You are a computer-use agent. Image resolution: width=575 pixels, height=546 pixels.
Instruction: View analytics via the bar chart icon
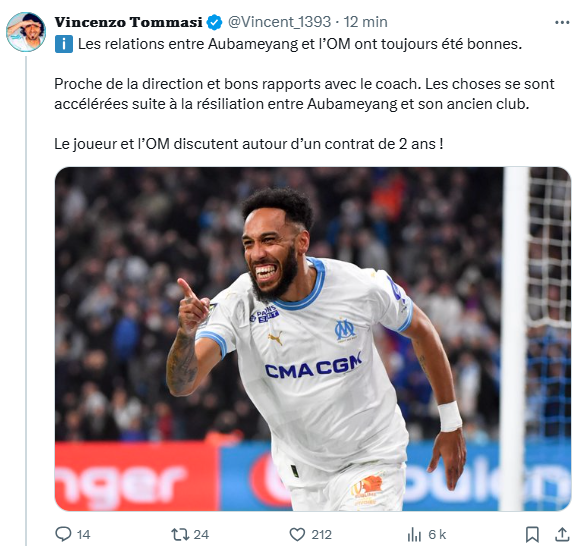pyautogui.click(x=414, y=535)
